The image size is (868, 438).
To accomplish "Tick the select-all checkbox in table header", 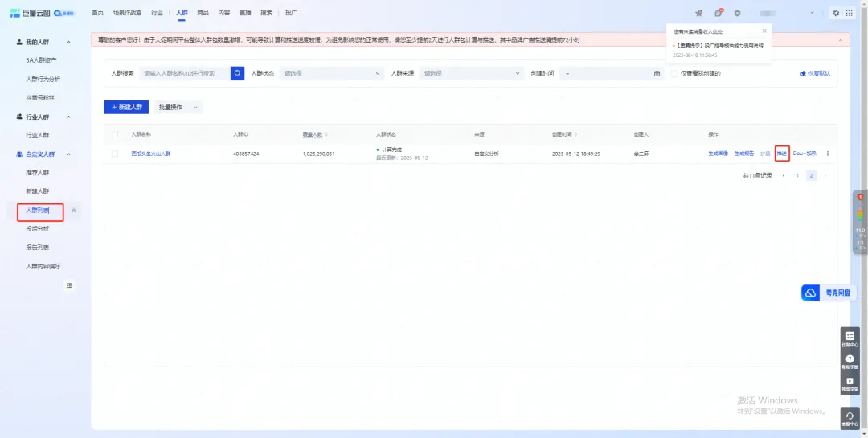I will (115, 133).
